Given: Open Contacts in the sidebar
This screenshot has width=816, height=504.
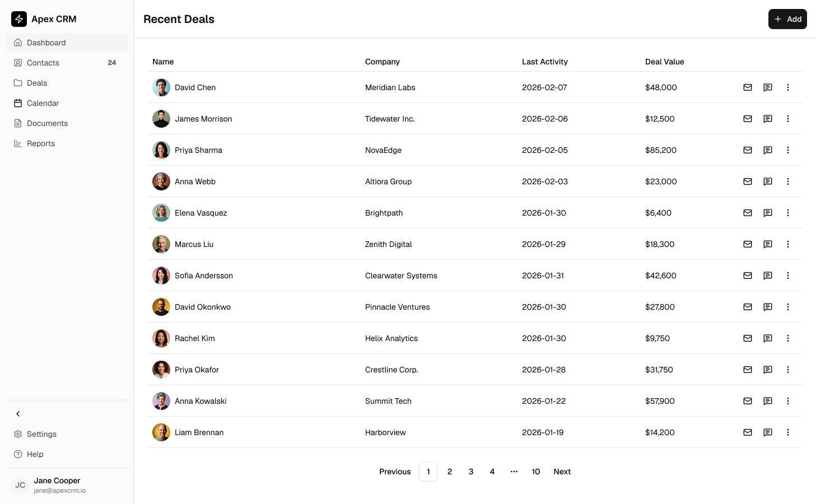Looking at the screenshot, I should pos(43,63).
